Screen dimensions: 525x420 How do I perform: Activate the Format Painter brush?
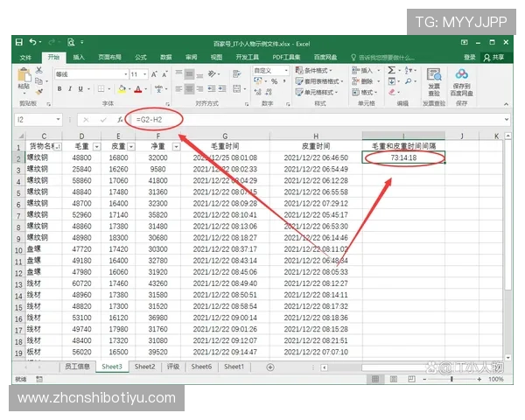click(x=39, y=91)
